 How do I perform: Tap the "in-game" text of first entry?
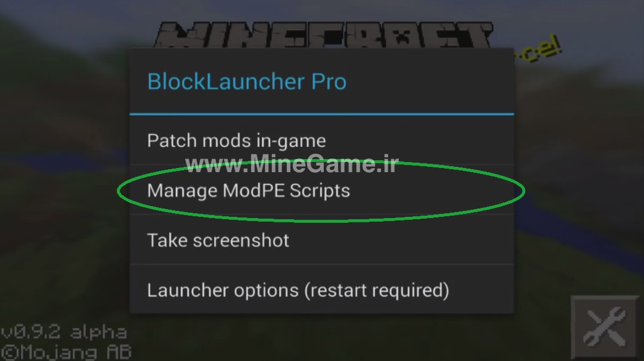pyautogui.click(x=291, y=142)
